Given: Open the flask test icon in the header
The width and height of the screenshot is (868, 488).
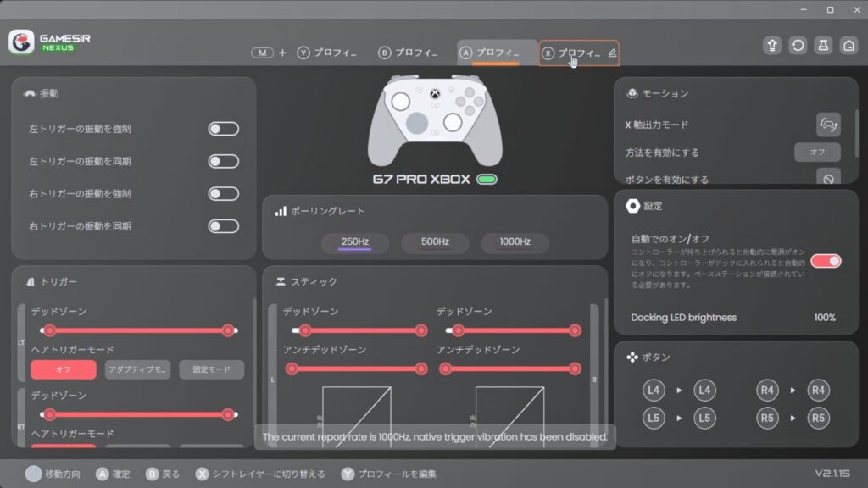Looking at the screenshot, I should pos(823,46).
